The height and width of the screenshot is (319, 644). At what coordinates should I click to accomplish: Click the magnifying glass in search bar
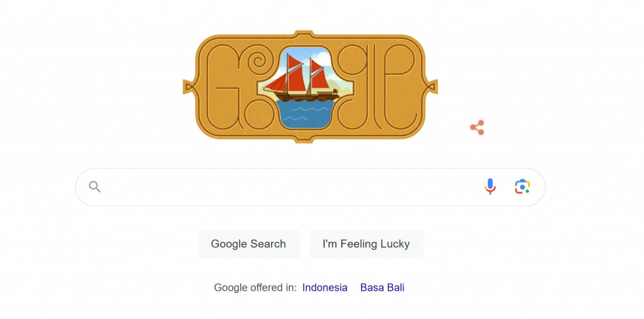click(95, 186)
